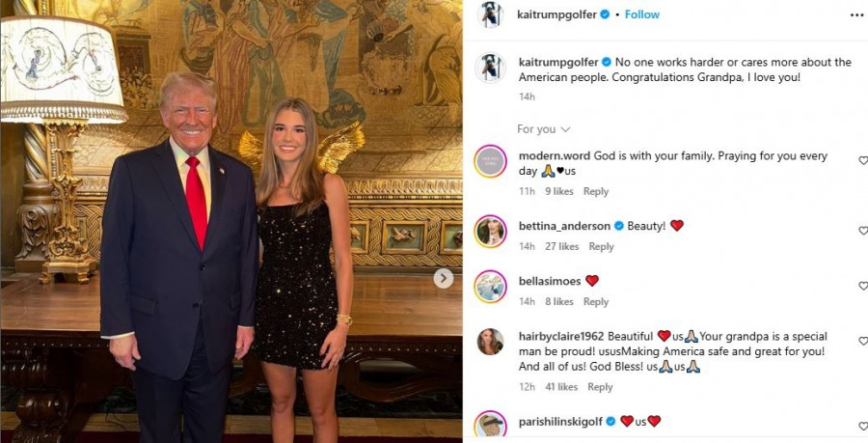Follow the kaitrumpgolfer account
Screen dimensions: 868x443
click(x=641, y=14)
